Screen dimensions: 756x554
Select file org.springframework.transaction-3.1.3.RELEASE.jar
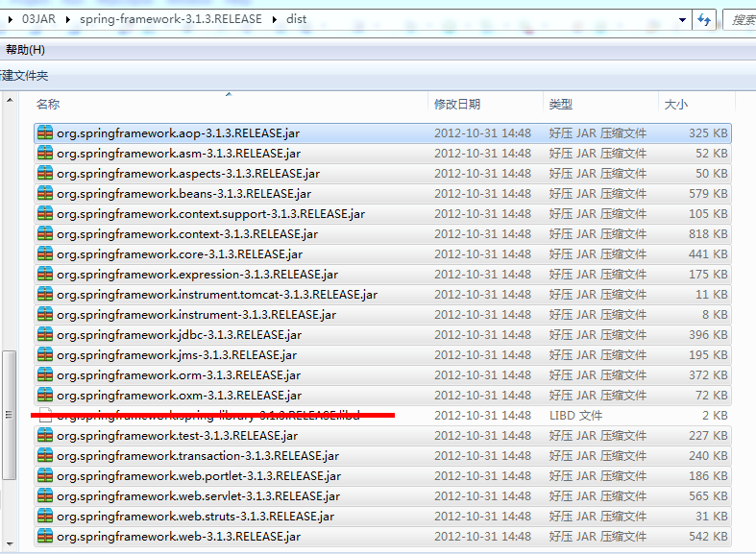383,456
